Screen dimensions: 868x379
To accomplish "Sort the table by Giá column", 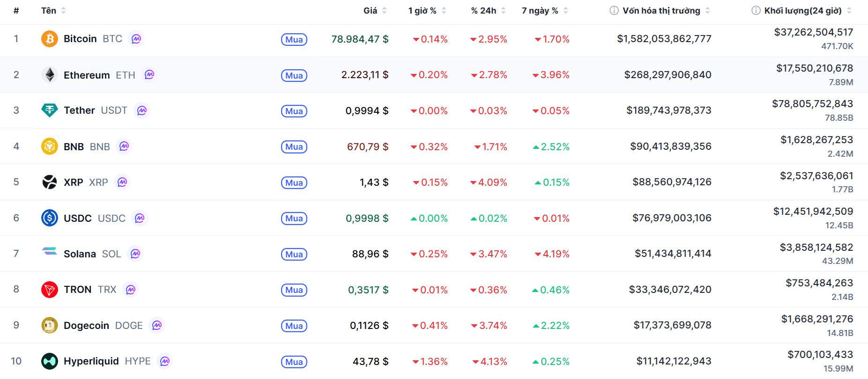I will 375,10.
